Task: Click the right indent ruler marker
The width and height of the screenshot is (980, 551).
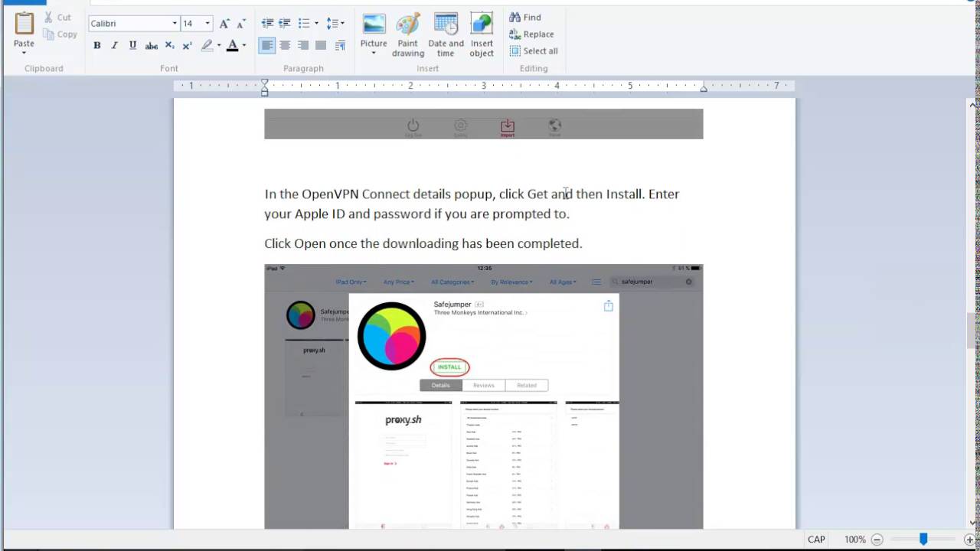Action: coord(704,89)
